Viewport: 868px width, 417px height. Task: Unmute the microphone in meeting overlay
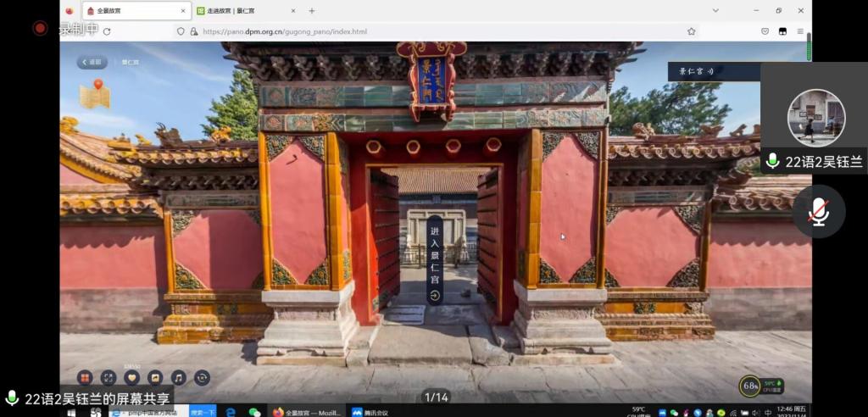(818, 212)
